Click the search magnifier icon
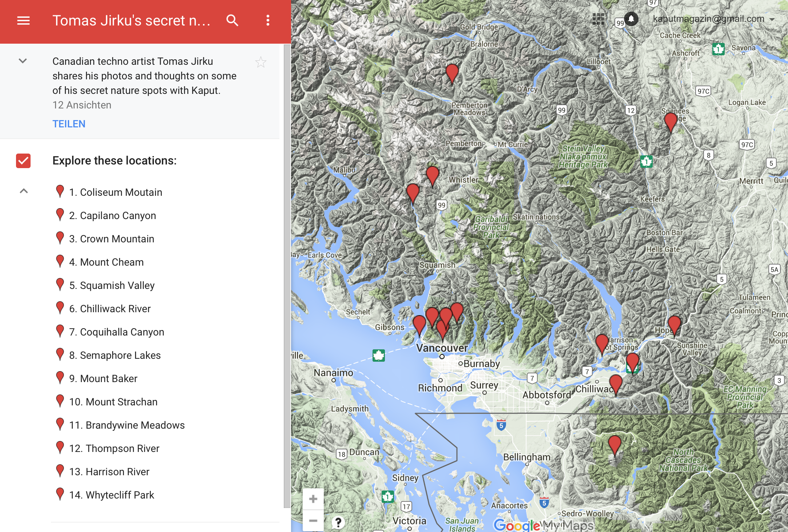Screen dimensions: 788x532 [x=232, y=20]
